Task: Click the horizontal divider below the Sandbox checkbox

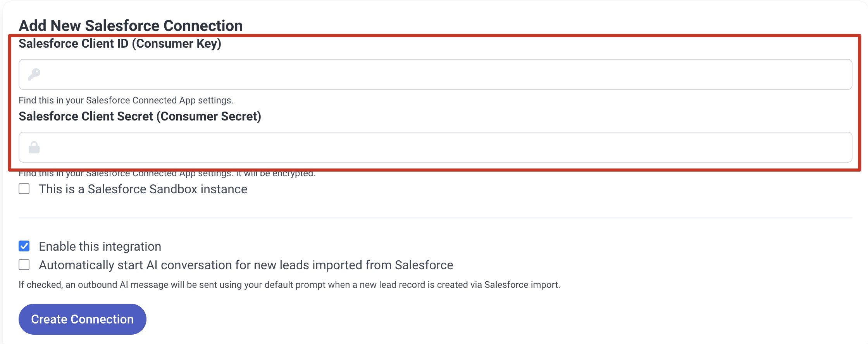Action: tap(436, 218)
